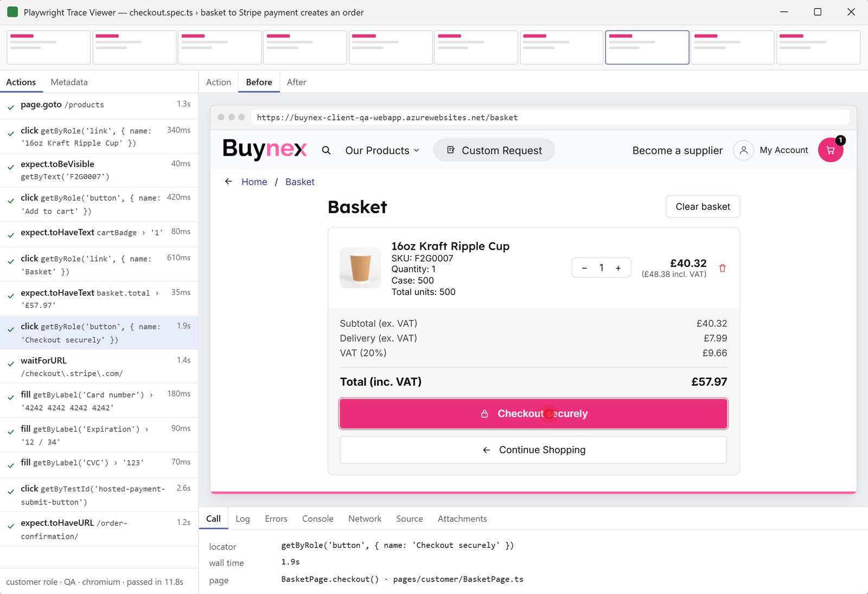Expand the Our Products dropdown

[382, 150]
